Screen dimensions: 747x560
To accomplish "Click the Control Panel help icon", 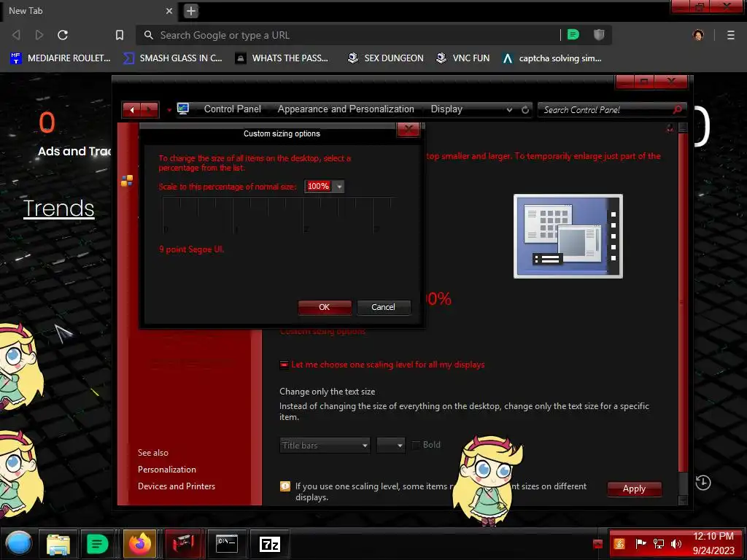I will [670, 128].
